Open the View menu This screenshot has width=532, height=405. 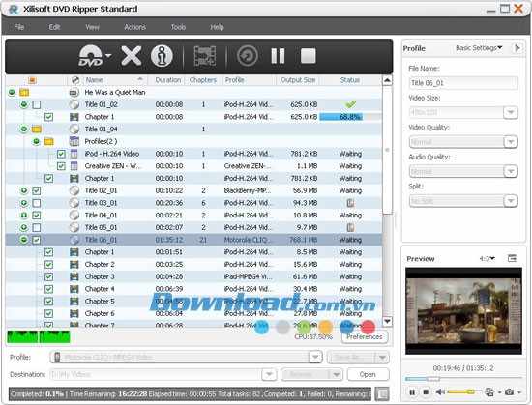[x=92, y=27]
